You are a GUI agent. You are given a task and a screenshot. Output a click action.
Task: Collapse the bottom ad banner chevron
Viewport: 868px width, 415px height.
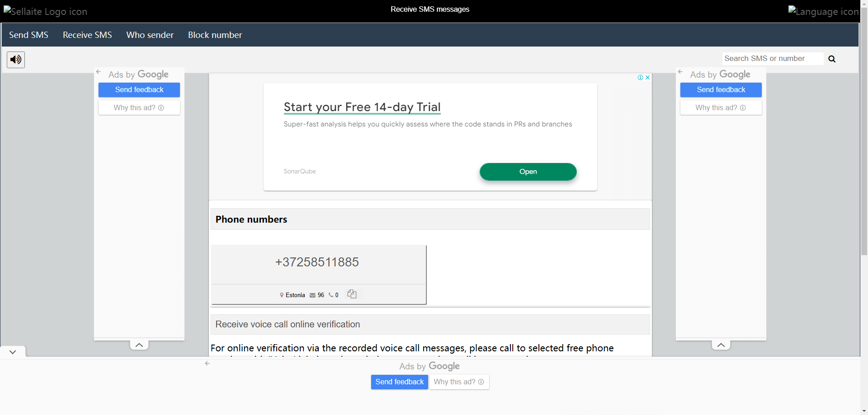click(x=13, y=352)
